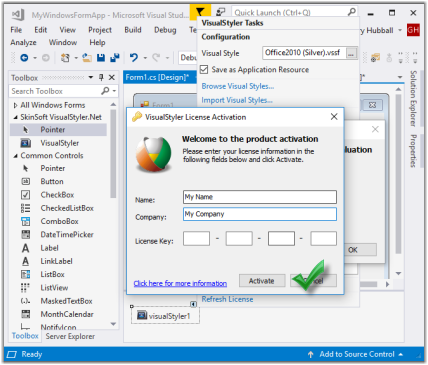The image size is (428, 365).
Task: Open the New Project dropdown arrow
Action: 76,58
